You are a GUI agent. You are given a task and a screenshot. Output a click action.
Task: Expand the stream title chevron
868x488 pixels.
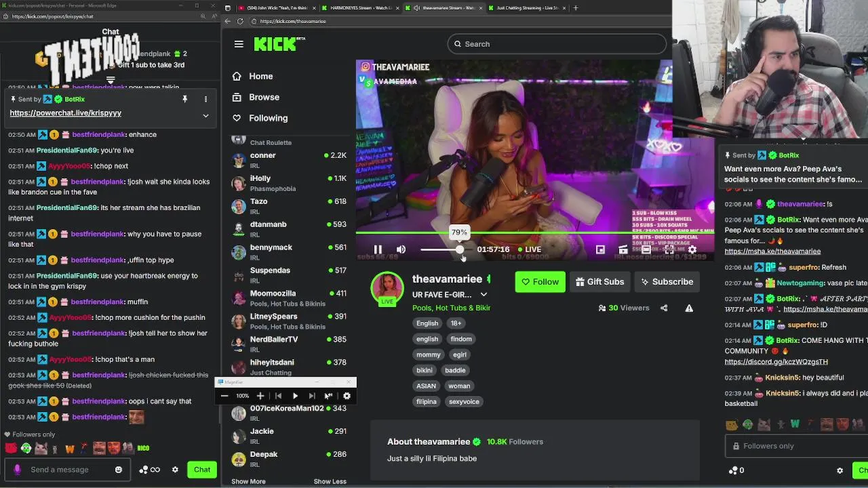point(484,295)
